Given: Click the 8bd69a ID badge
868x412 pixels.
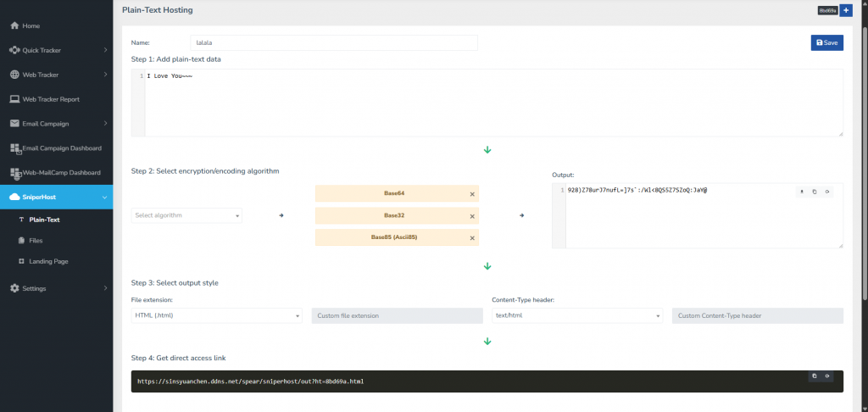Looking at the screenshot, I should click(827, 10).
